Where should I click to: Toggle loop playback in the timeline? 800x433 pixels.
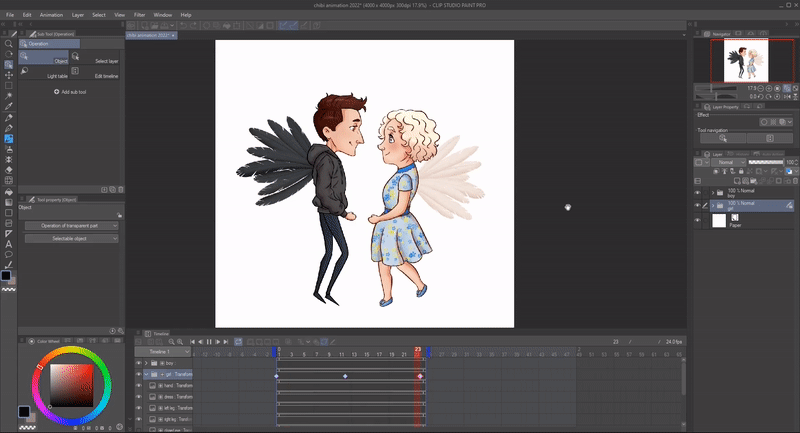(x=240, y=342)
